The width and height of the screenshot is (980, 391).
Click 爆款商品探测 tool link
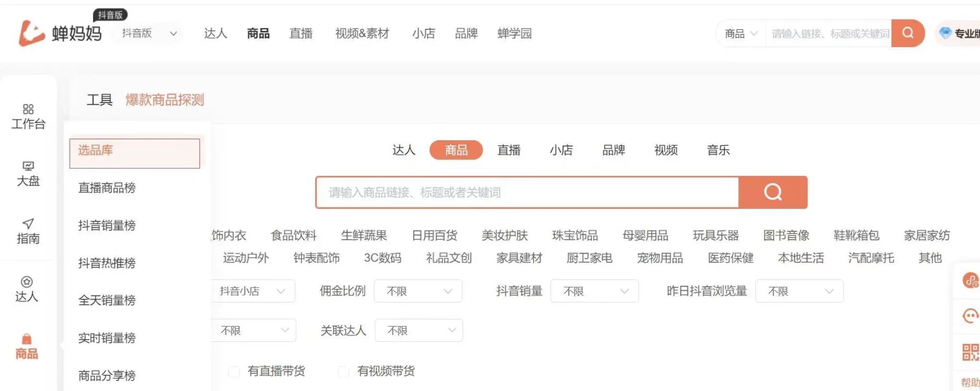165,99
